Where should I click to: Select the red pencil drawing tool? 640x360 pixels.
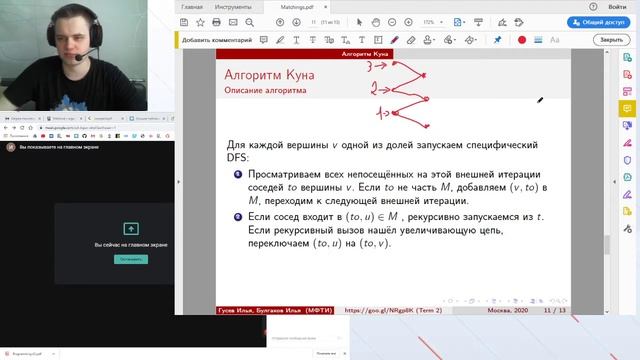point(394,40)
